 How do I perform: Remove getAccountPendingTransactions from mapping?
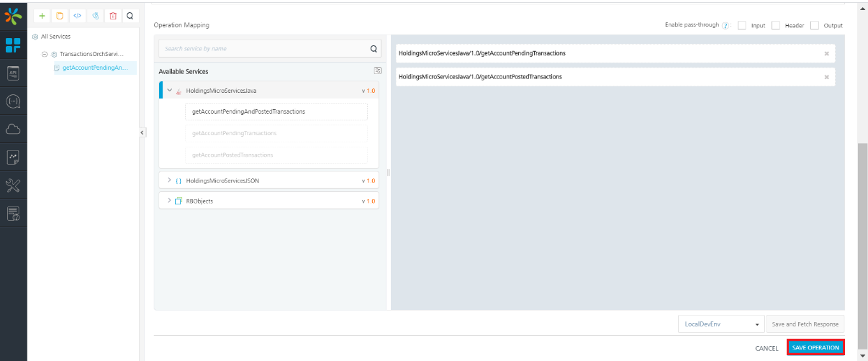coord(826,53)
